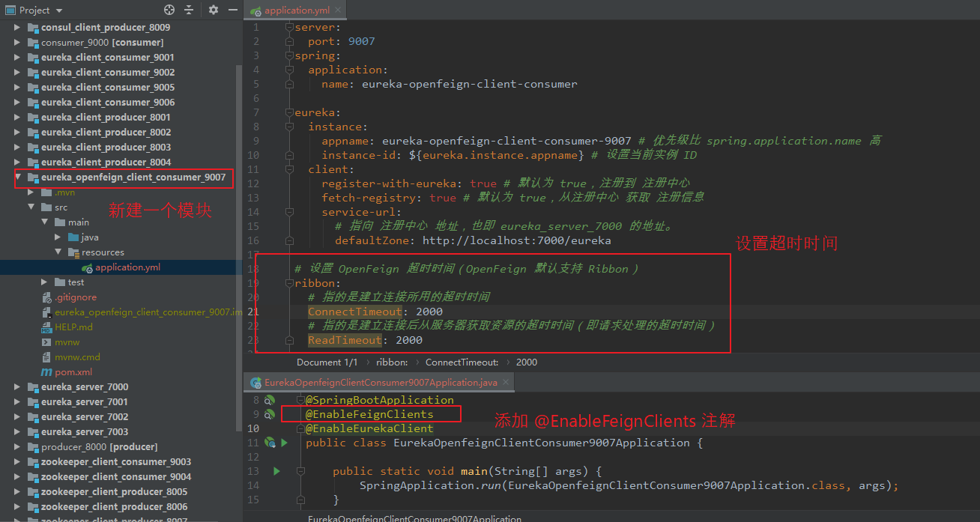
Task: Click the HELP.md markdown file icon
Action: 46,327
